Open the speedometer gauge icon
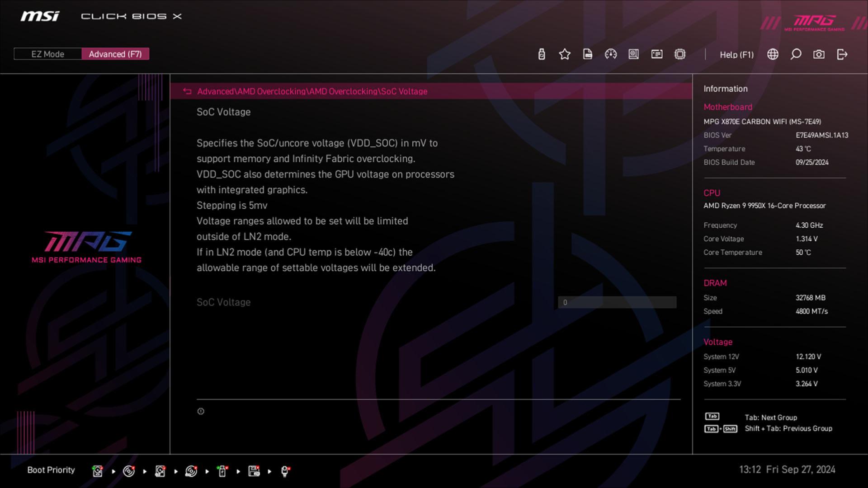The width and height of the screenshot is (868, 488). click(x=611, y=54)
